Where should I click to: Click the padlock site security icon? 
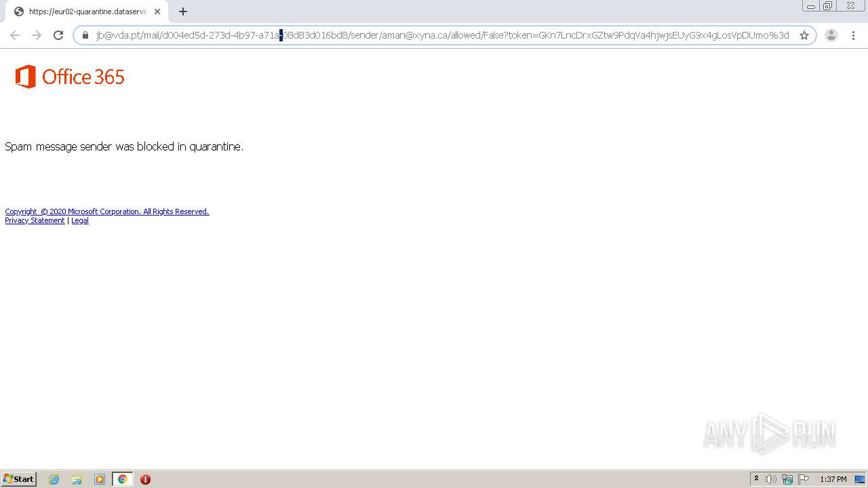pos(85,35)
